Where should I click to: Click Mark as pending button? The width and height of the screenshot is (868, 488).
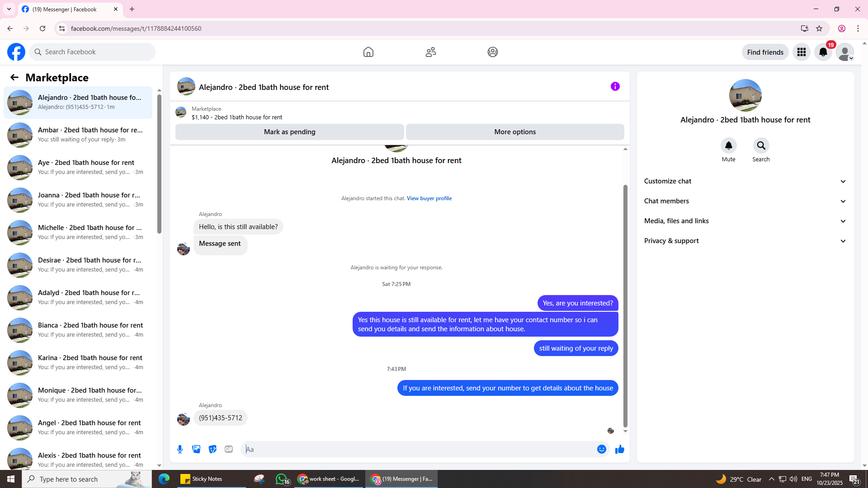pyautogui.click(x=289, y=132)
